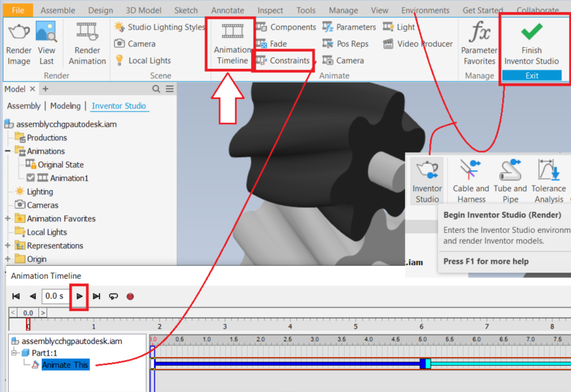Screen dimensions: 571x392
Task: Select the blue animation action bar
Action: pyautogui.click(x=288, y=364)
